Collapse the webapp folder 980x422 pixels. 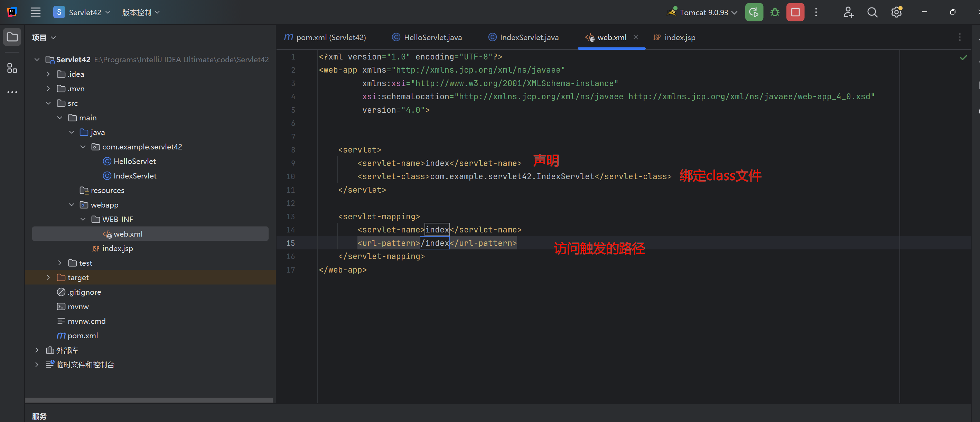[72, 205]
